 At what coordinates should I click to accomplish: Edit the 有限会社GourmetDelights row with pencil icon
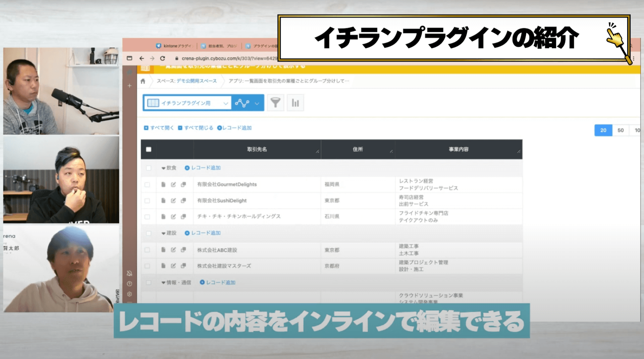tap(173, 184)
